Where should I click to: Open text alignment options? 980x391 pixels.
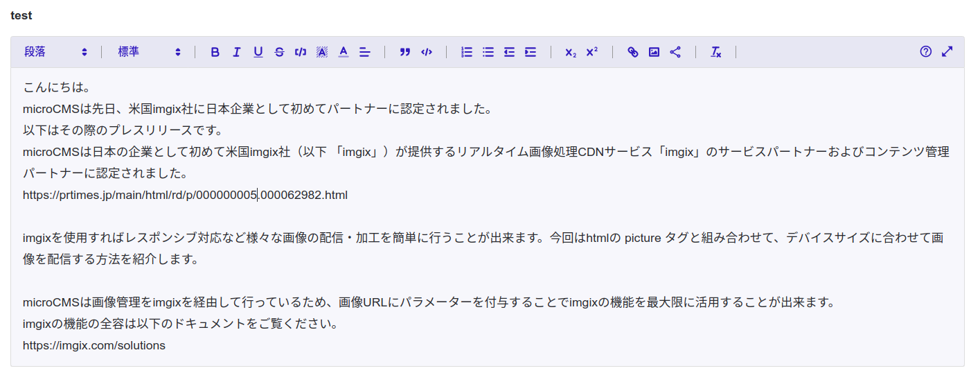(x=365, y=52)
